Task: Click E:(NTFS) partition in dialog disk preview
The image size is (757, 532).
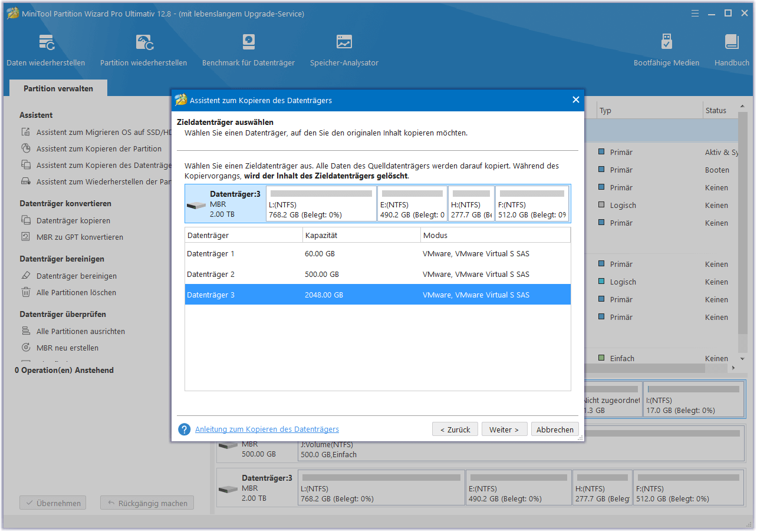Action: 412,204
